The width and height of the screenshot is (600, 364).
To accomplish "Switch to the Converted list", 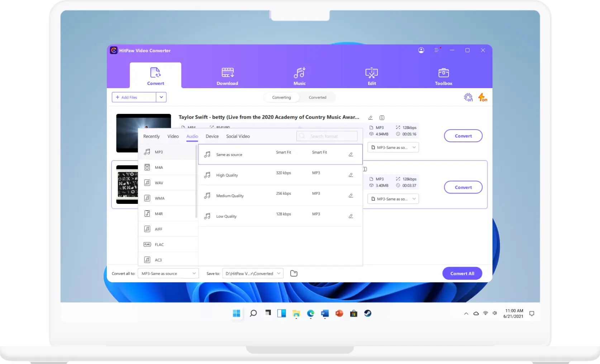I will 318,97.
